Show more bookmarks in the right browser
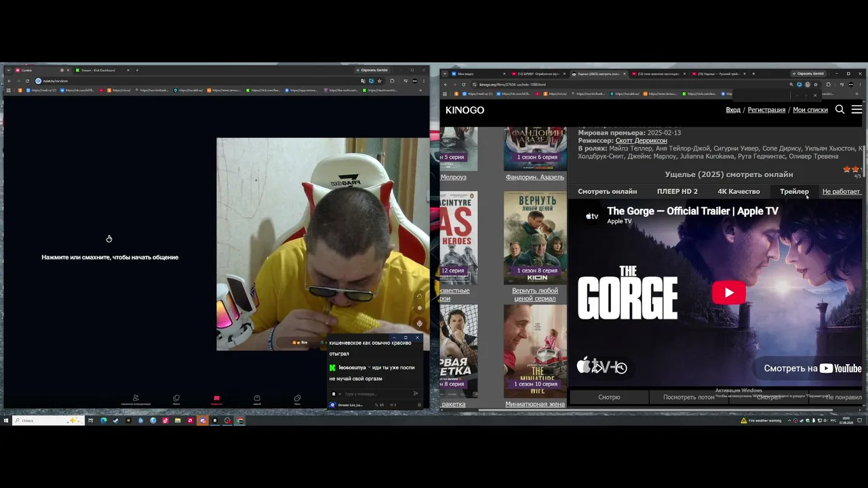This screenshot has width=868, height=488. click(x=857, y=94)
